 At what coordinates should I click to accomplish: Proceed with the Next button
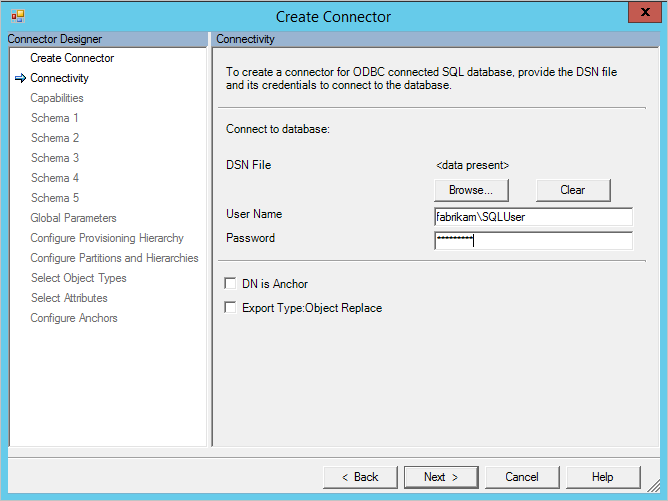pyautogui.click(x=441, y=477)
